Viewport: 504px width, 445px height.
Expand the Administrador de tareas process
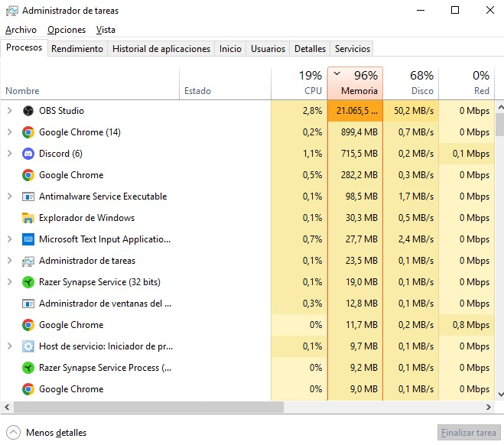click(10, 261)
